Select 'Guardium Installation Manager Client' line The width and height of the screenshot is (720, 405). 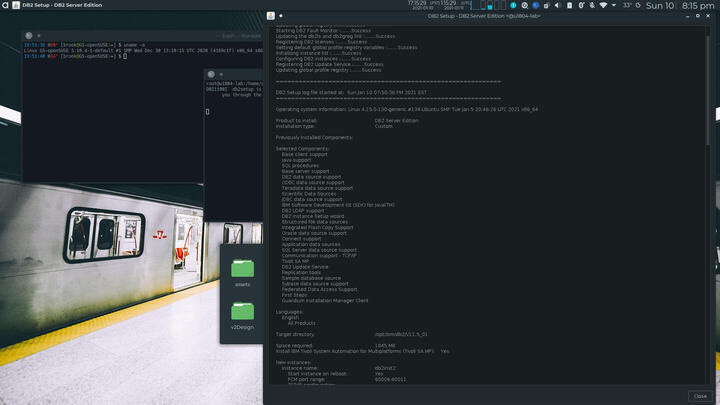[325, 300]
